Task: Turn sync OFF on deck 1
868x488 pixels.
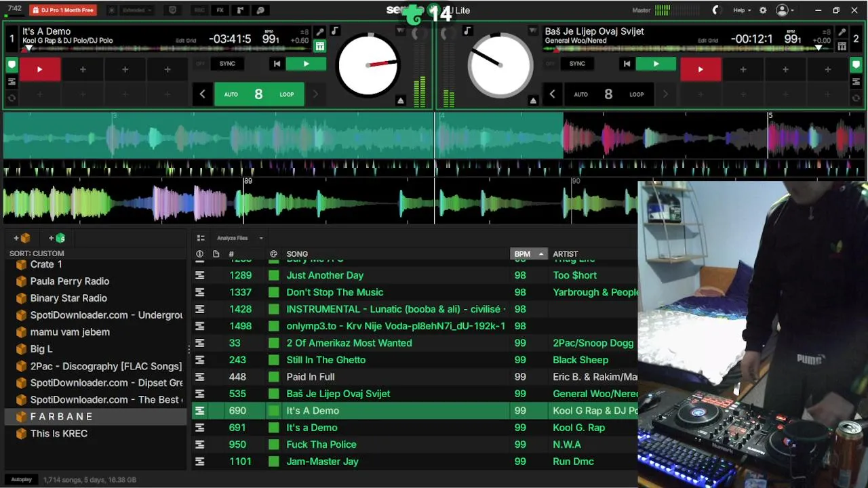Action: tap(200, 64)
